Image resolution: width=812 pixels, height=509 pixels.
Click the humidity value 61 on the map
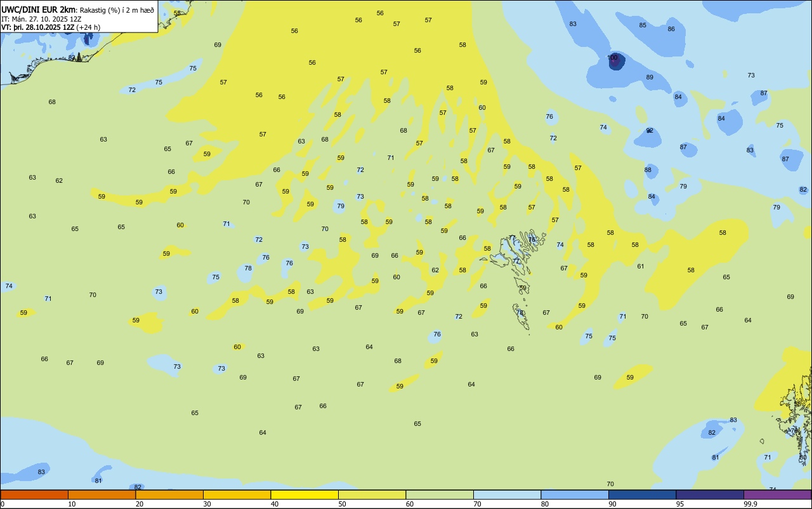click(641, 267)
